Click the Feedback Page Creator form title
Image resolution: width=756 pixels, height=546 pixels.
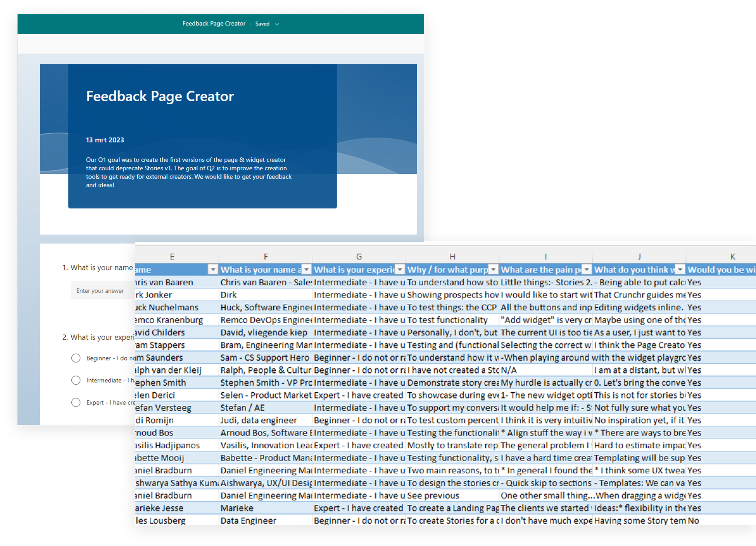160,96
